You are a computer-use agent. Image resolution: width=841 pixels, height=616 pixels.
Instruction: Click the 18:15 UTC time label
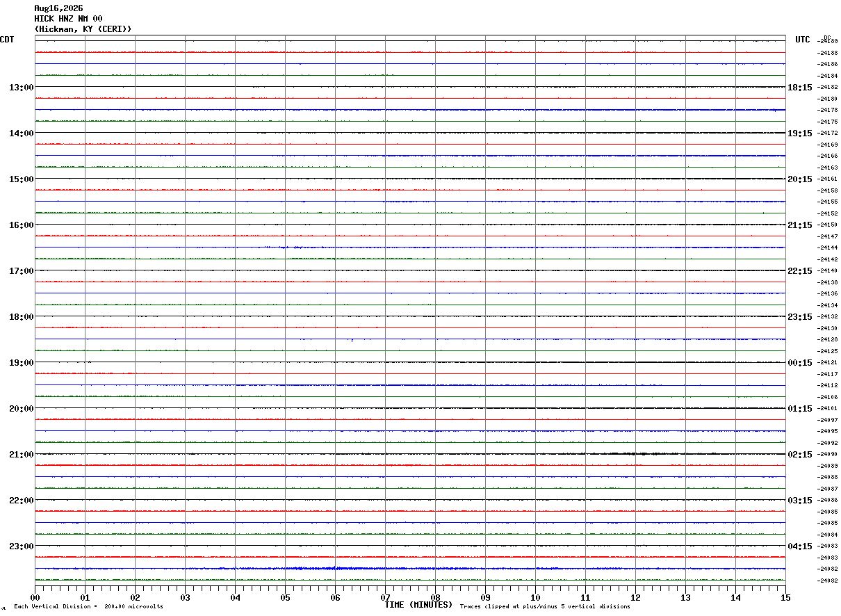(x=799, y=87)
